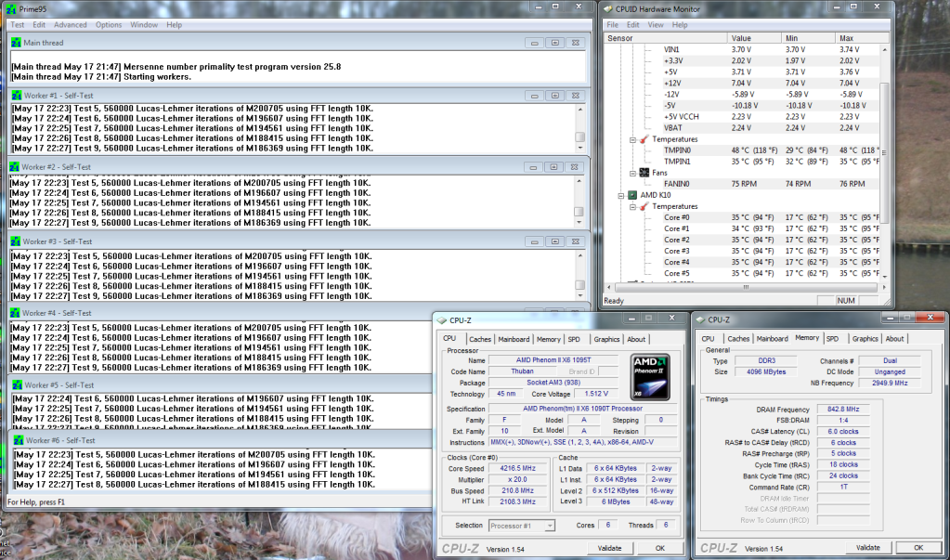Switch to Mainboard tab in left CPU-Z

(514, 339)
